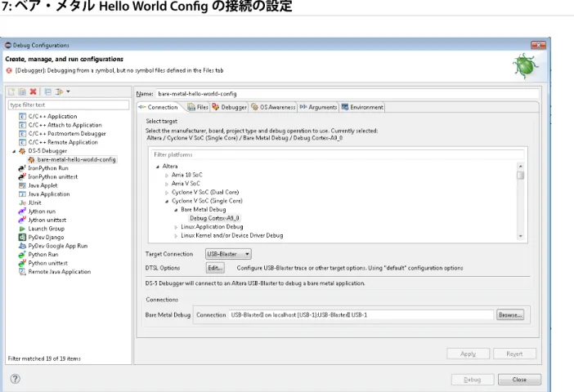Collapse the Altera platform node
The image size is (574, 392).
pyautogui.click(x=158, y=167)
